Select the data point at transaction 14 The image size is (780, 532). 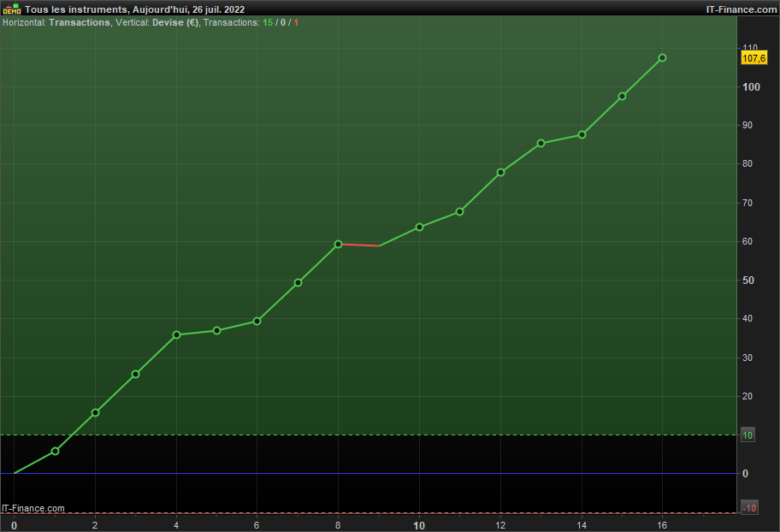tap(582, 135)
